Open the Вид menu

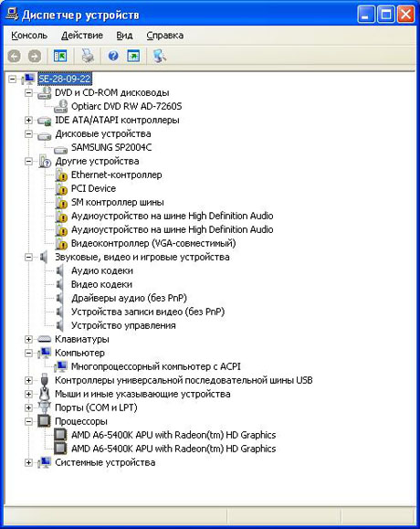pyautogui.click(x=124, y=36)
